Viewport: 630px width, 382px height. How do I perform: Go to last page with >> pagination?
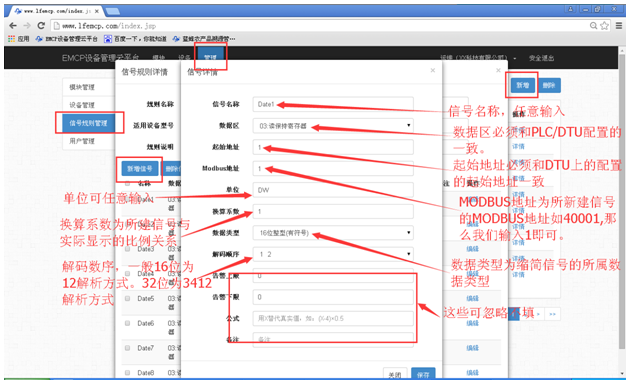[552, 314]
